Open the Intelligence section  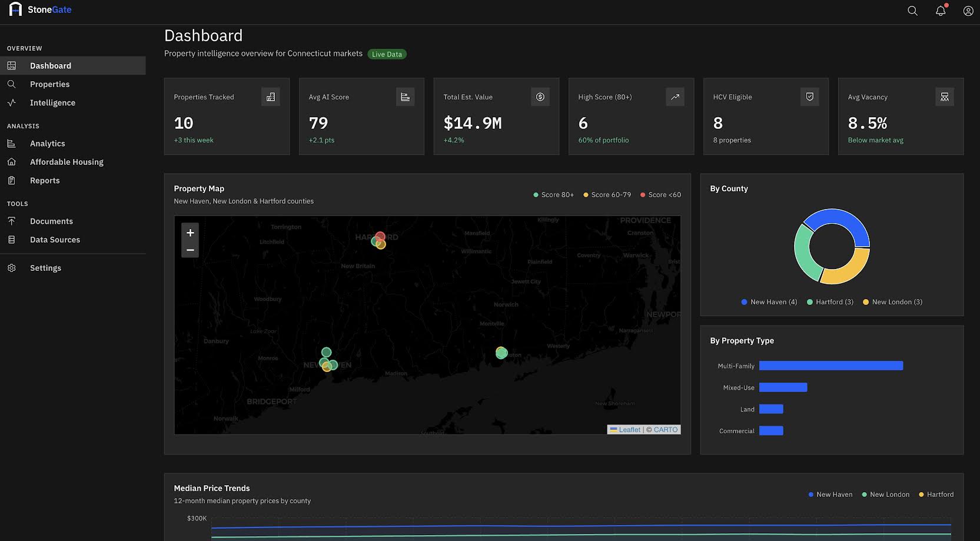(x=73, y=102)
